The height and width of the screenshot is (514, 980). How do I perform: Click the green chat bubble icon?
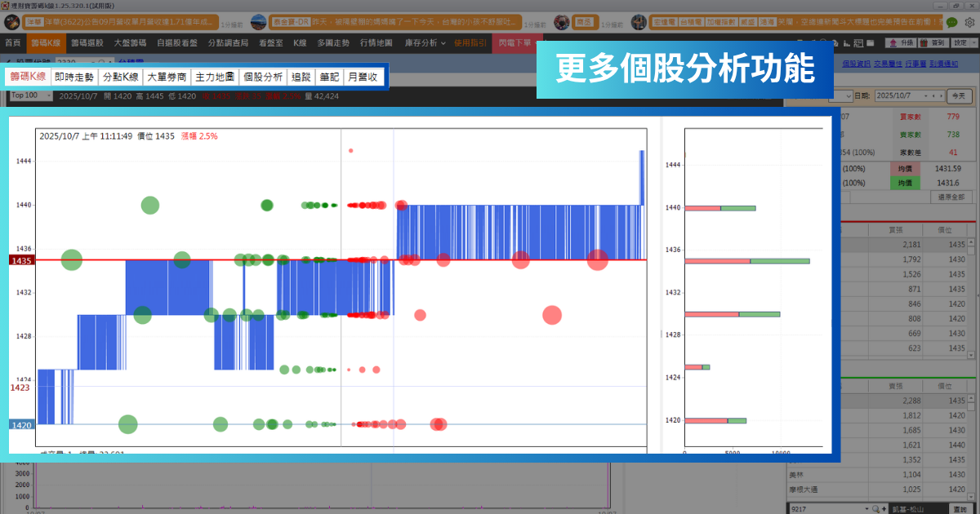point(951,22)
